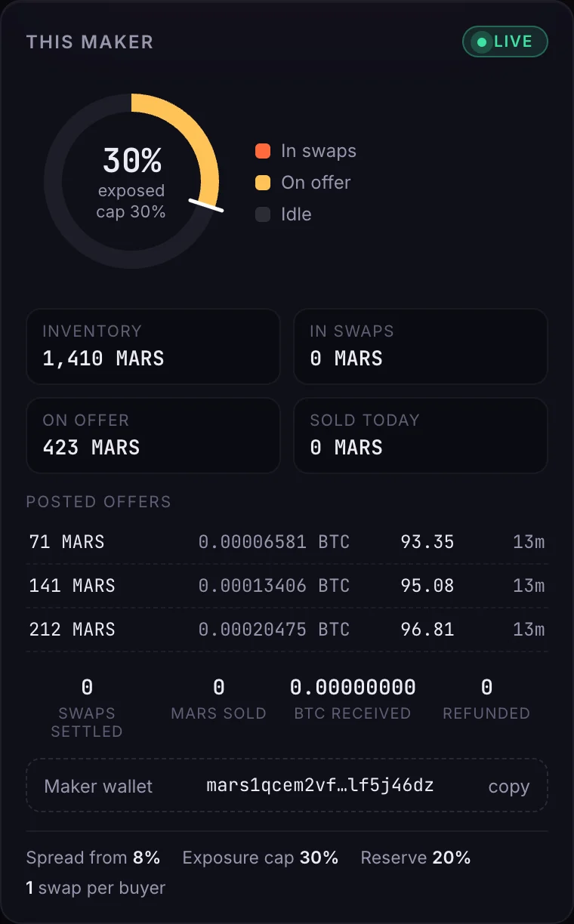574x924 pixels.
Task: Select the 71 MARS posted offer row
Action: pyautogui.click(x=287, y=542)
